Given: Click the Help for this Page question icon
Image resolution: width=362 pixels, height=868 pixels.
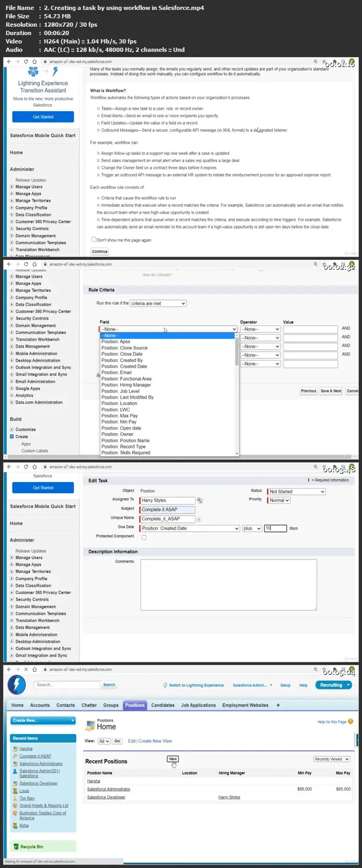Looking at the screenshot, I should click(x=350, y=721).
